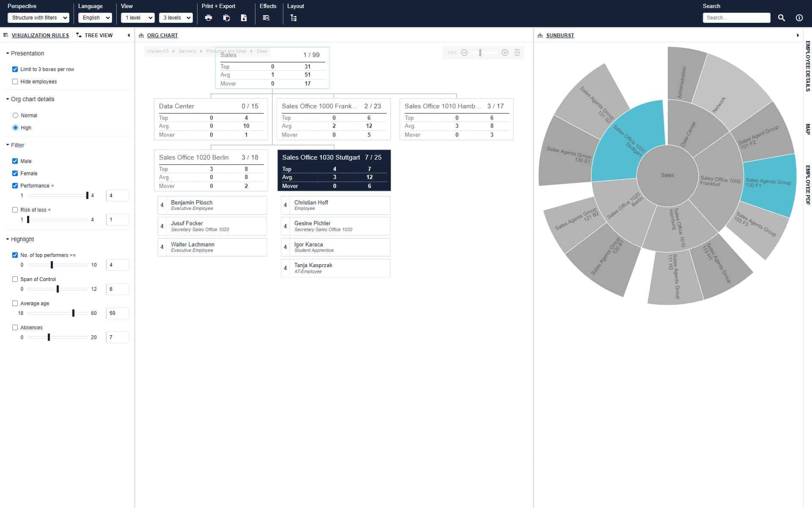
Task: Click the file download export icon
Action: (244, 18)
